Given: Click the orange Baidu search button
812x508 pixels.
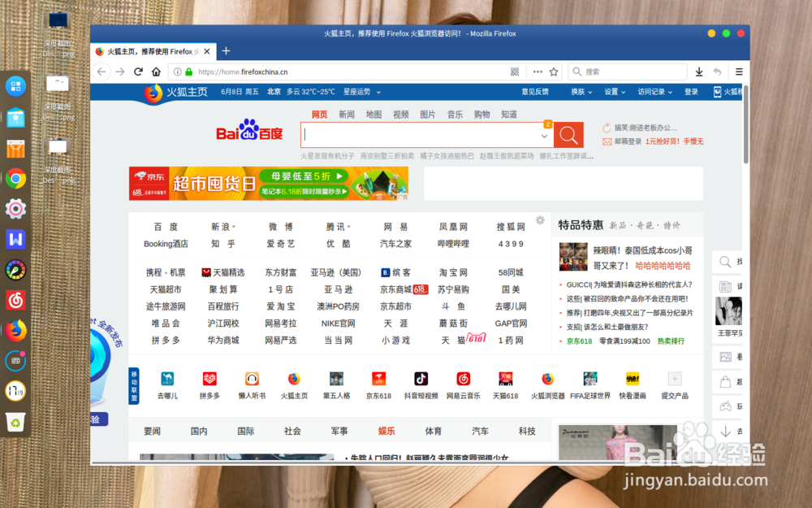Looking at the screenshot, I should [x=568, y=135].
